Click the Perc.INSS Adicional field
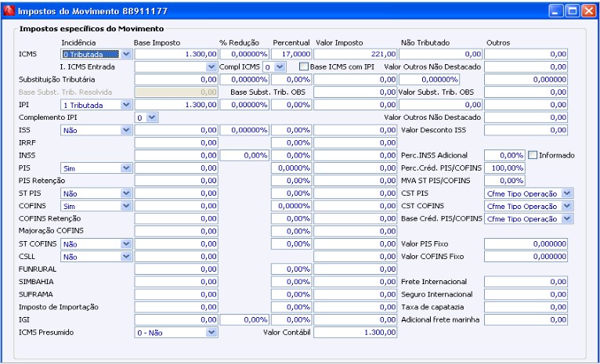 point(504,155)
